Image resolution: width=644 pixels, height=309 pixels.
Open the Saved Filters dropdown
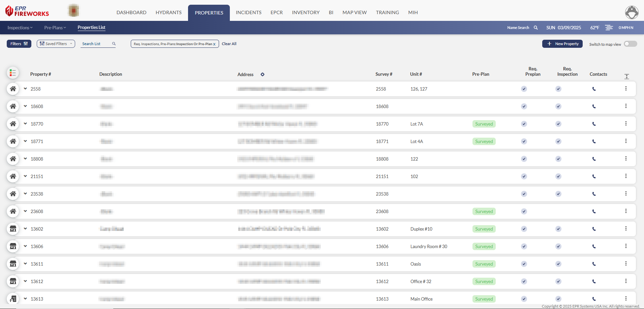coord(56,44)
